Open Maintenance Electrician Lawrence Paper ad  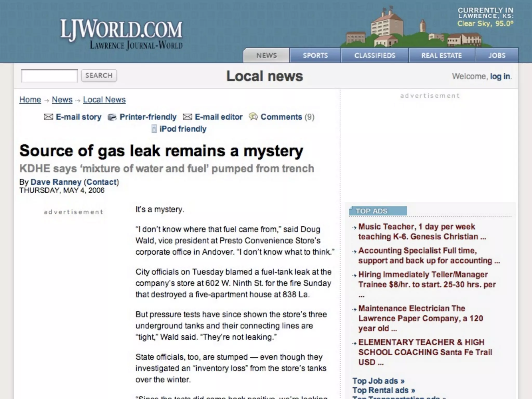(421, 318)
